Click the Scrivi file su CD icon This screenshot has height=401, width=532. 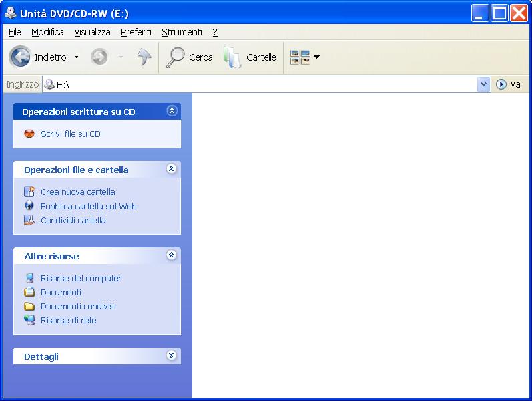(29, 134)
